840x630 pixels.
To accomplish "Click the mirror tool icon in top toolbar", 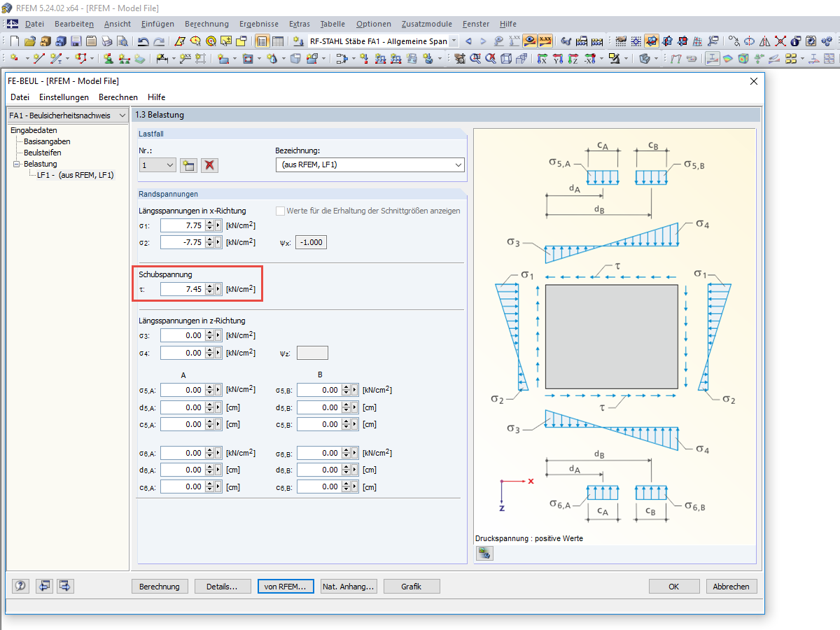I will point(764,41).
